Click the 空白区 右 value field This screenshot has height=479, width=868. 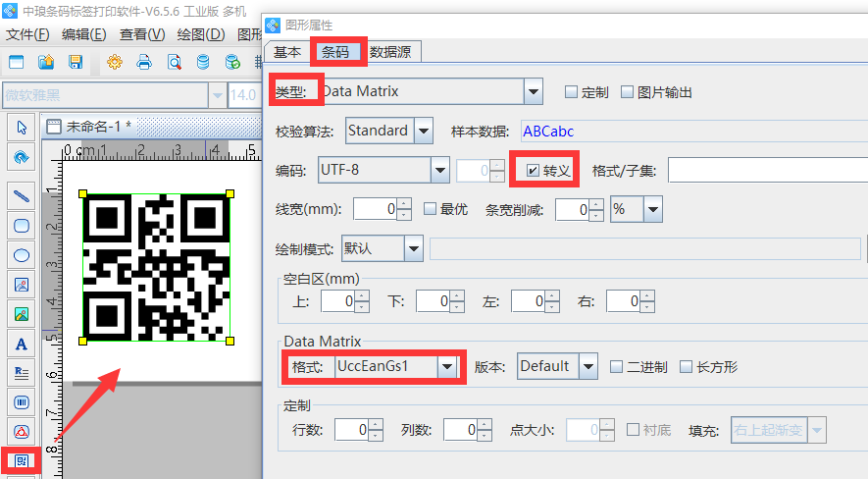(x=624, y=301)
